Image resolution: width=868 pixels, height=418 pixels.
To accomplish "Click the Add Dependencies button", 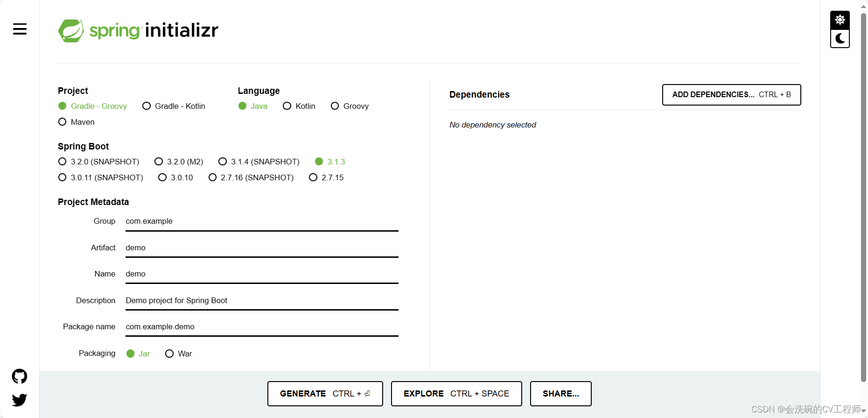I will click(x=732, y=95).
